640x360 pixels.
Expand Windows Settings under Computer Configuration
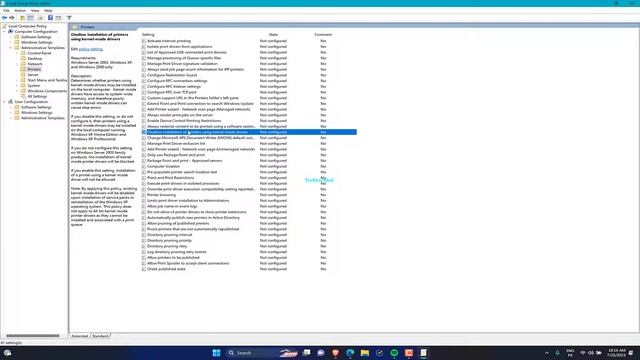pyautogui.click(x=11, y=42)
